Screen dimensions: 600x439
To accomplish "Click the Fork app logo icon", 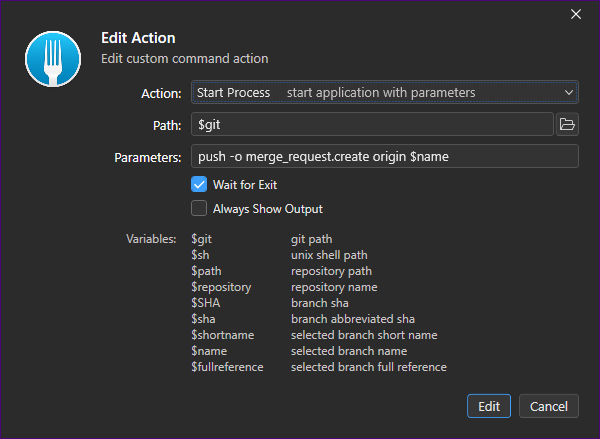I will click(53, 59).
